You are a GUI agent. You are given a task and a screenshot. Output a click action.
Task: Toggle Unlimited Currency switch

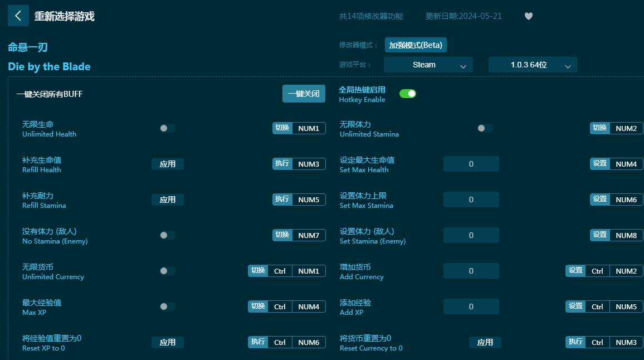click(168, 271)
